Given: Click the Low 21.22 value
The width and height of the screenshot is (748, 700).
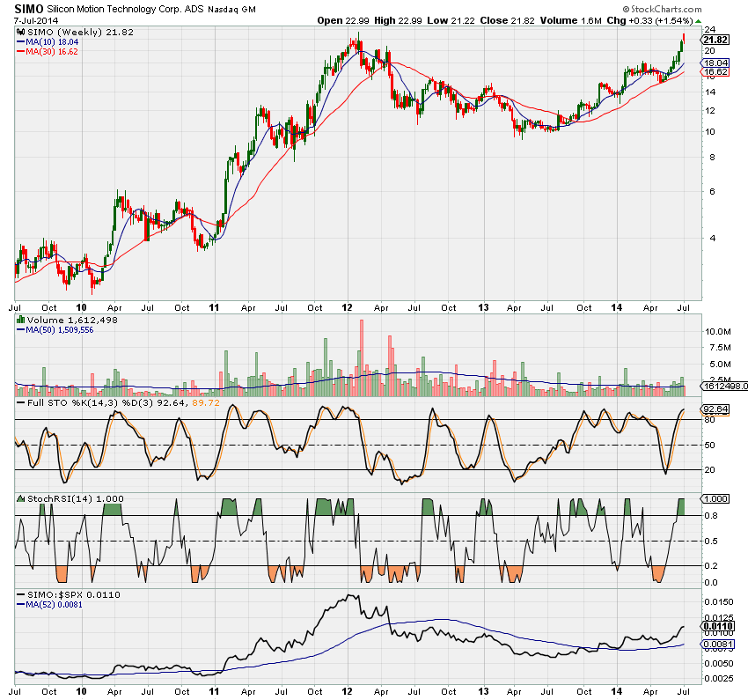Looking at the screenshot, I should coord(451,20).
